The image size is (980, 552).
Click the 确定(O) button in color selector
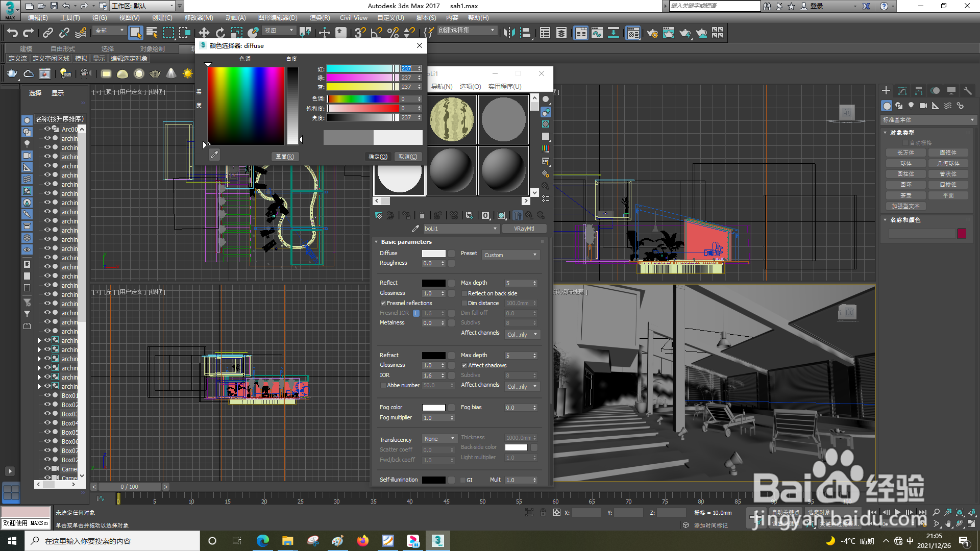click(378, 157)
